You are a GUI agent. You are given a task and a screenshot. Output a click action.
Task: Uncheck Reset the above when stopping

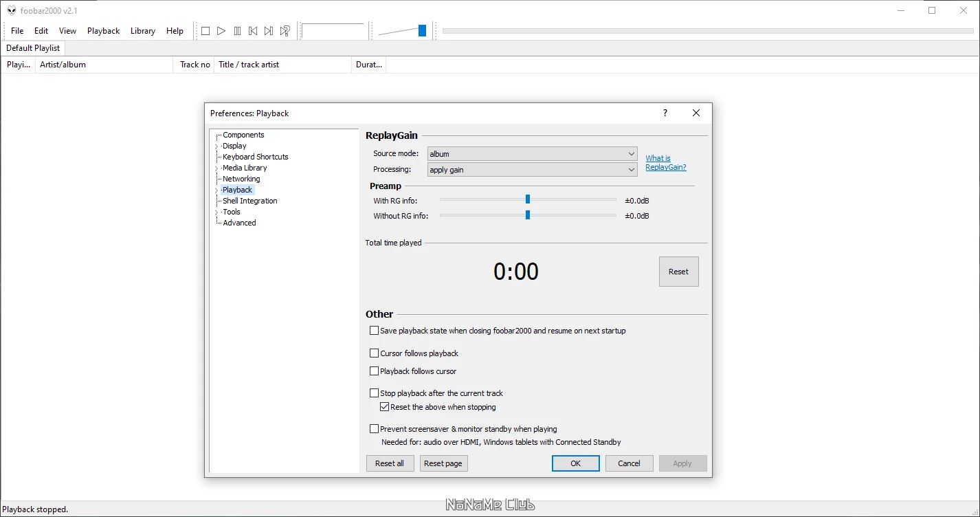(385, 407)
